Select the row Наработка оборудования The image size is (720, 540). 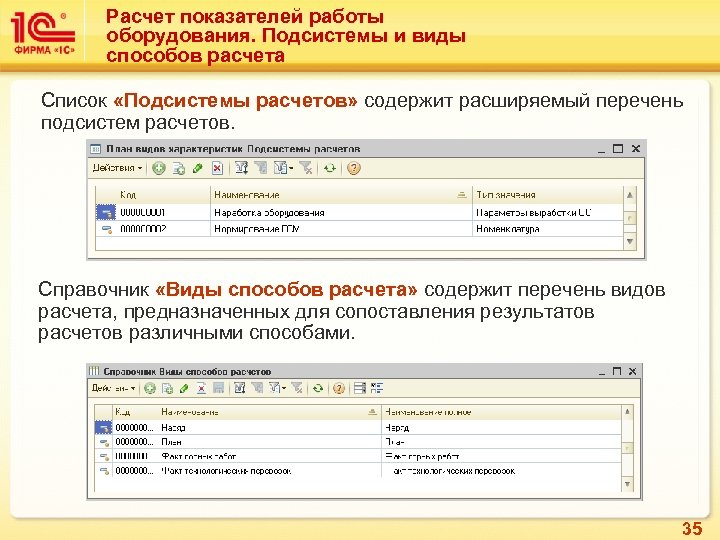tap(359, 213)
